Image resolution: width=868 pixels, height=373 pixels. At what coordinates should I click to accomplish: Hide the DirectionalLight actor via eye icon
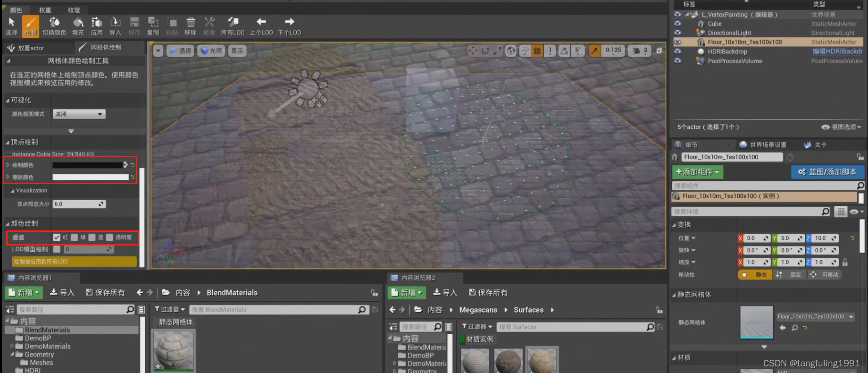click(x=677, y=33)
